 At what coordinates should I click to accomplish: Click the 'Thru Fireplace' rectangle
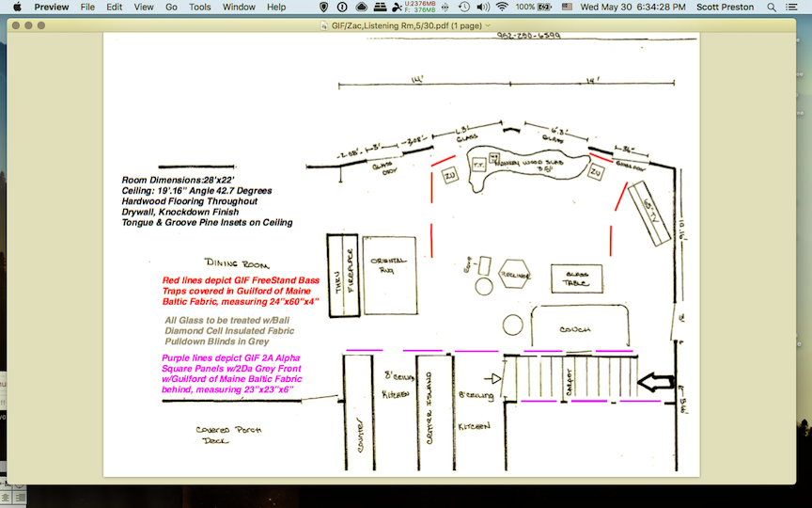click(344, 275)
